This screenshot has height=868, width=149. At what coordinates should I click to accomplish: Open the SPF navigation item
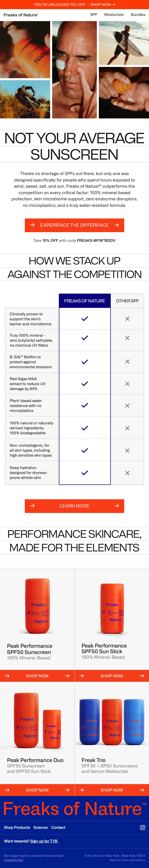[94, 15]
